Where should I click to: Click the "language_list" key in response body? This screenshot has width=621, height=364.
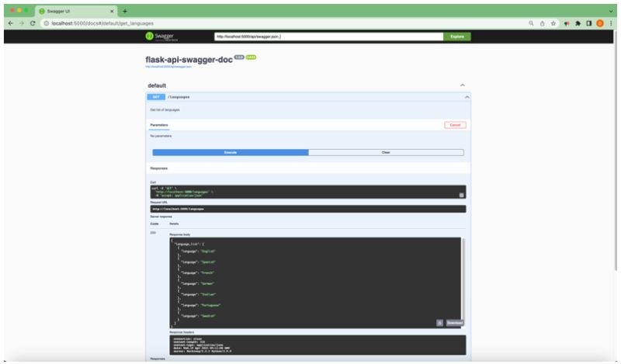[186, 244]
